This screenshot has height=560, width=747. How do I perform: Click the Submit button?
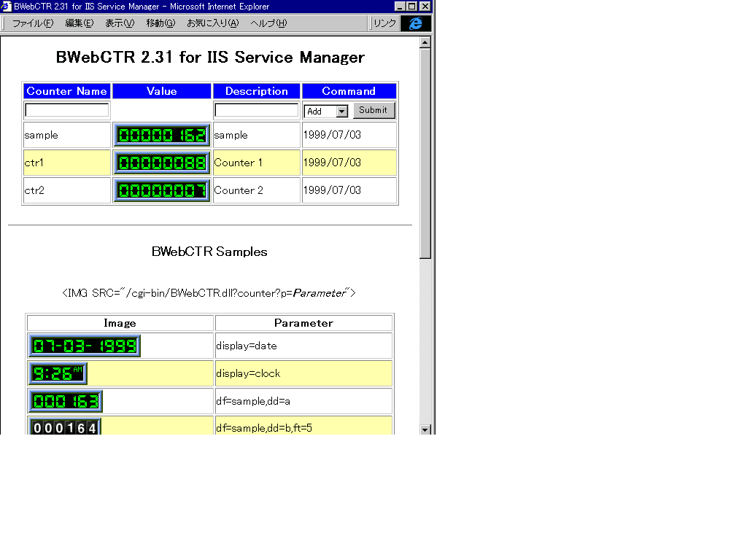point(373,110)
